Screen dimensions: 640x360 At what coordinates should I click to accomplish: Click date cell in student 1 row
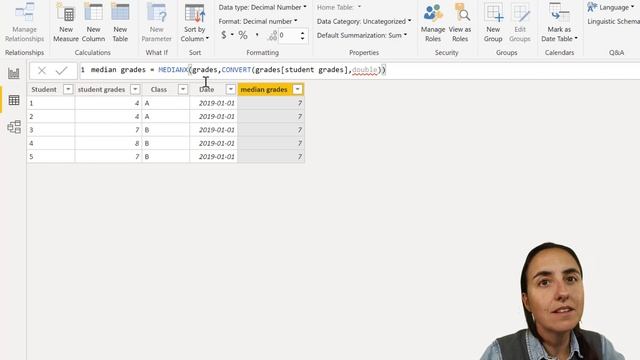[x=213, y=103]
